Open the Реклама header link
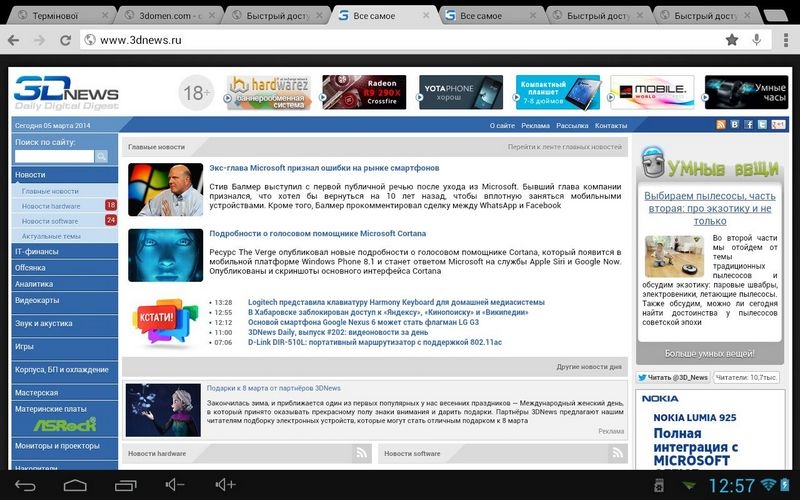Viewport: 800px width, 500px height. 535,126
